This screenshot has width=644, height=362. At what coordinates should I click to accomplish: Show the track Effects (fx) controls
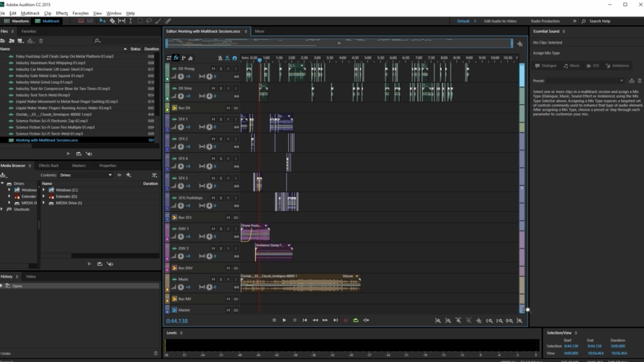coord(176,58)
